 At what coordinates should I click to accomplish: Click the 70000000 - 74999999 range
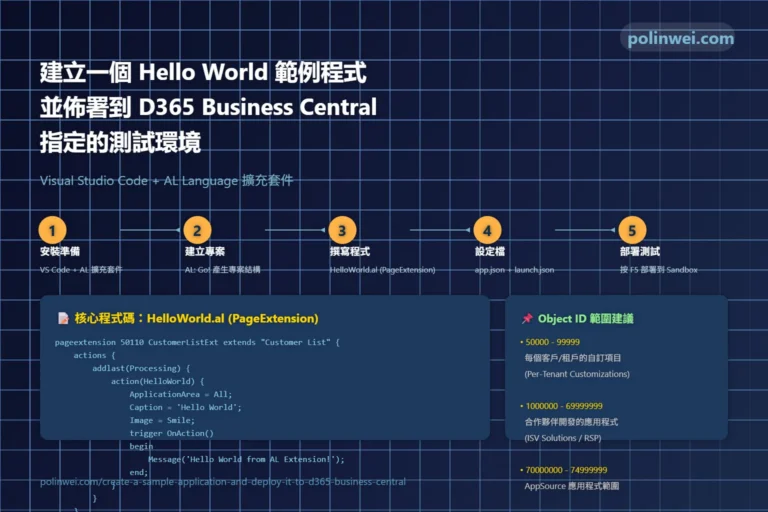pos(566,470)
